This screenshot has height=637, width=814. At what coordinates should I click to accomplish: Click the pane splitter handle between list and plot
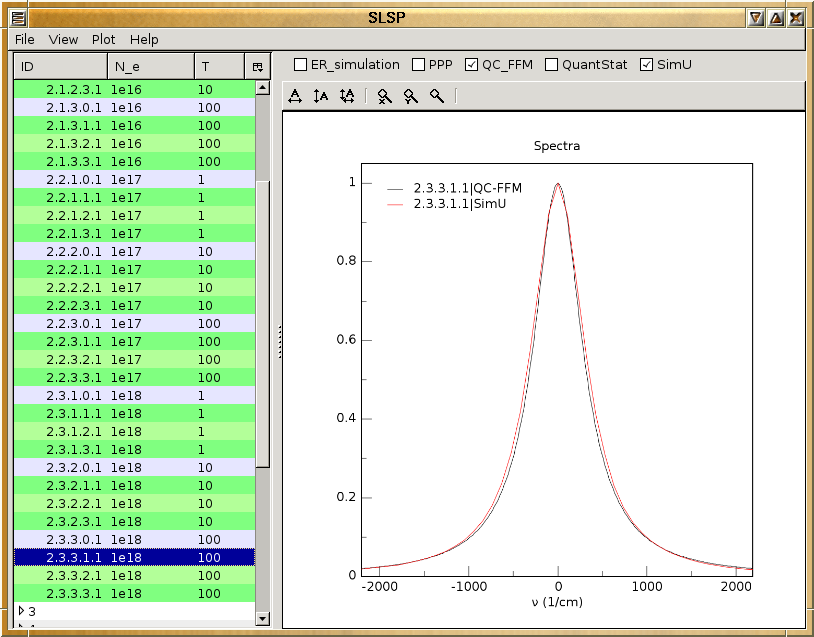[279, 342]
